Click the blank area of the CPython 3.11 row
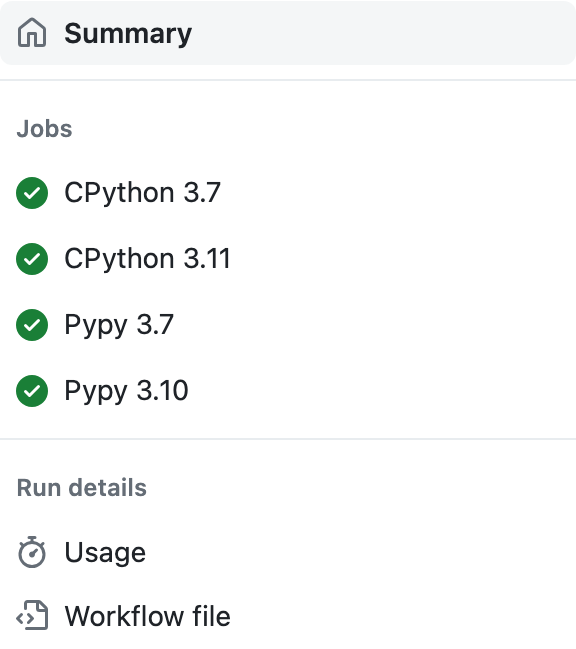 [401, 259]
